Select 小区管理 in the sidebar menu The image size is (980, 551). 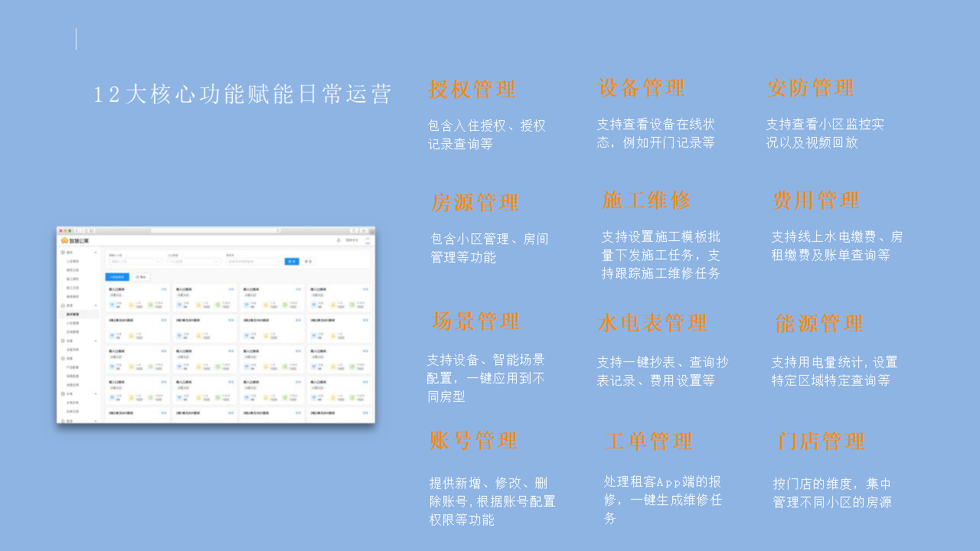(x=73, y=323)
